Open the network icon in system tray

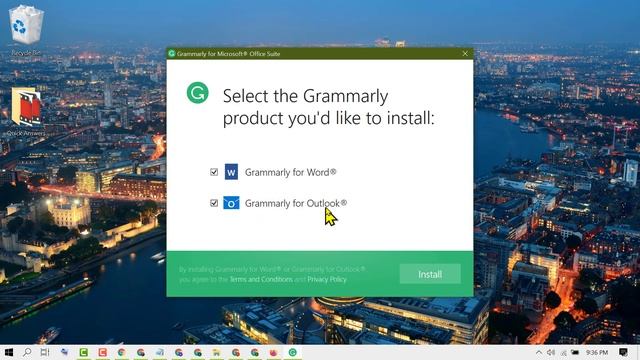coord(563,352)
